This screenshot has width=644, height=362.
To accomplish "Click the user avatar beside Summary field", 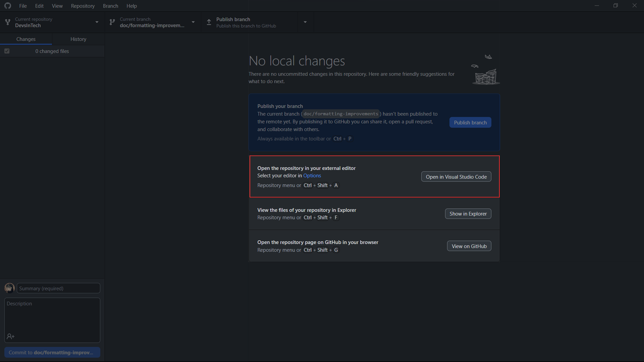I will 10,288.
